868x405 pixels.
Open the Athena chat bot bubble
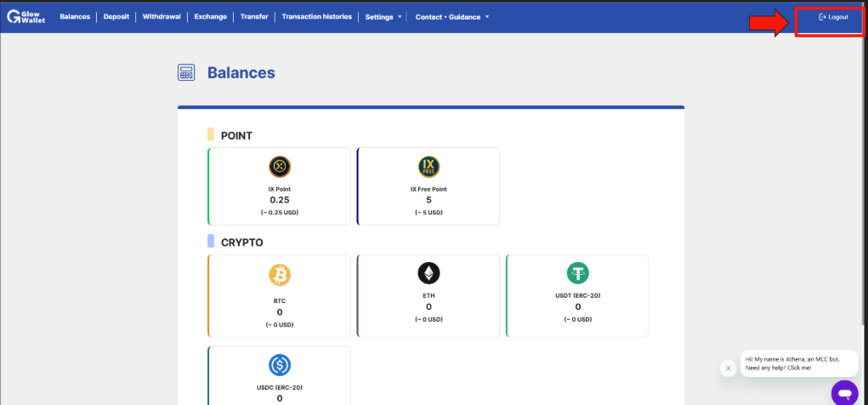pos(844,393)
